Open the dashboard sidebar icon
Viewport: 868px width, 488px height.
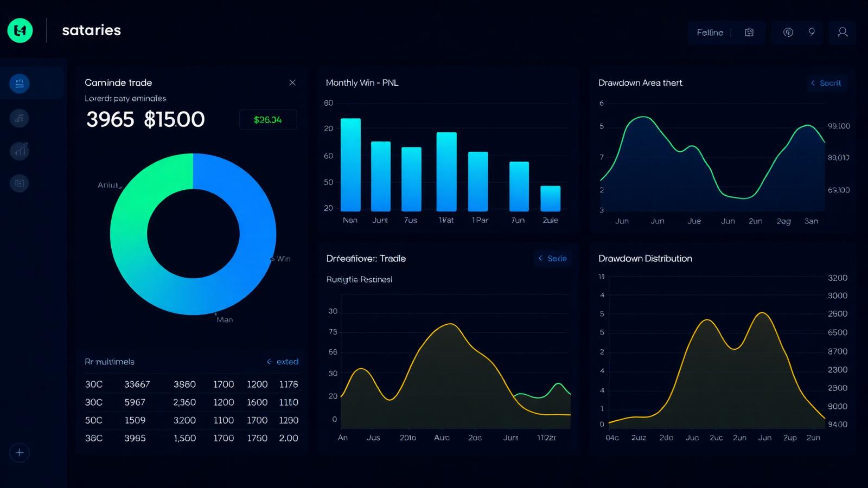[20, 84]
